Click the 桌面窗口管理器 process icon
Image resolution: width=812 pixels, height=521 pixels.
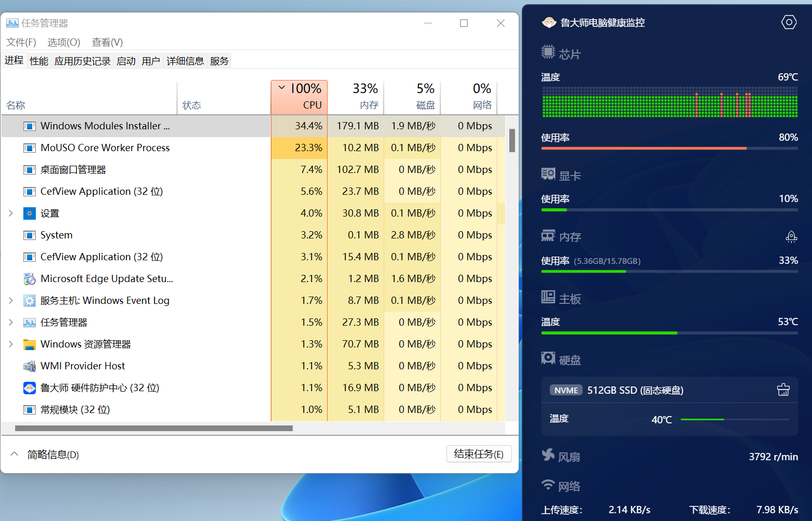point(30,169)
